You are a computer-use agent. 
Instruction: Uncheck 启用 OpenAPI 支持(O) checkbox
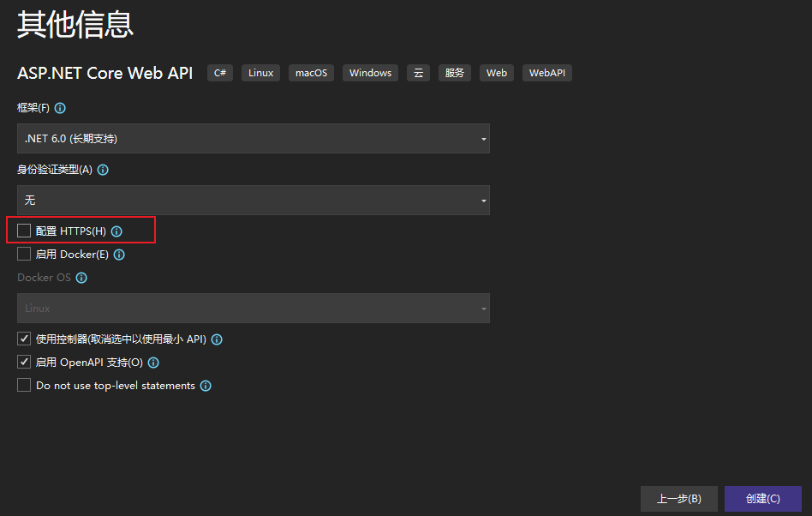click(x=24, y=362)
